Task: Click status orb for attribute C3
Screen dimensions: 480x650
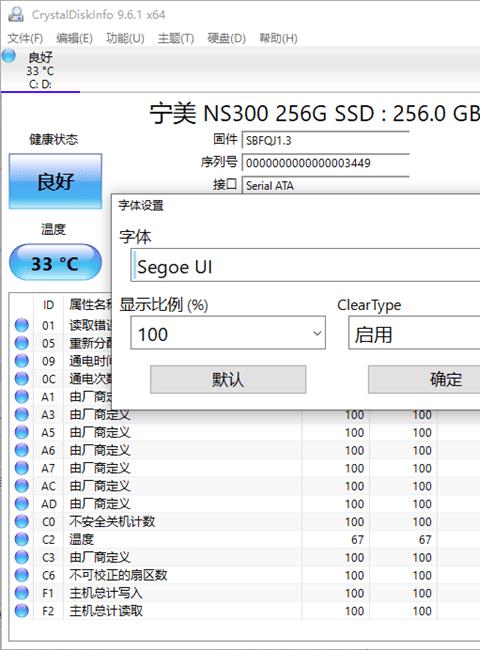Action: tap(22, 557)
